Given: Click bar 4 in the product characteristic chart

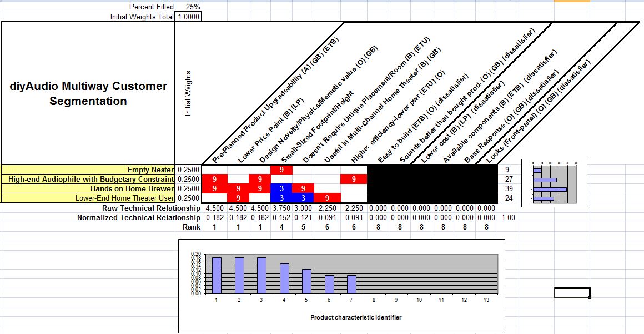Looking at the screenshot, I should (x=284, y=278).
